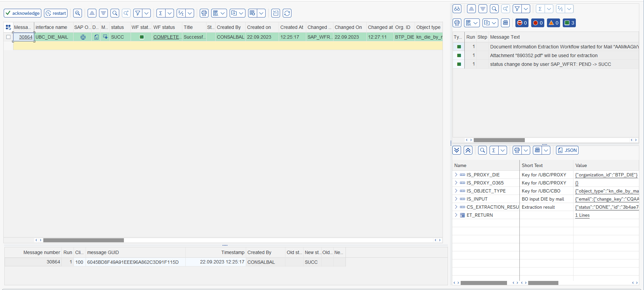Image resolution: width=644 pixels, height=290 pixels.
Task: Toggle the red circle error messages filter
Action: (x=538, y=23)
